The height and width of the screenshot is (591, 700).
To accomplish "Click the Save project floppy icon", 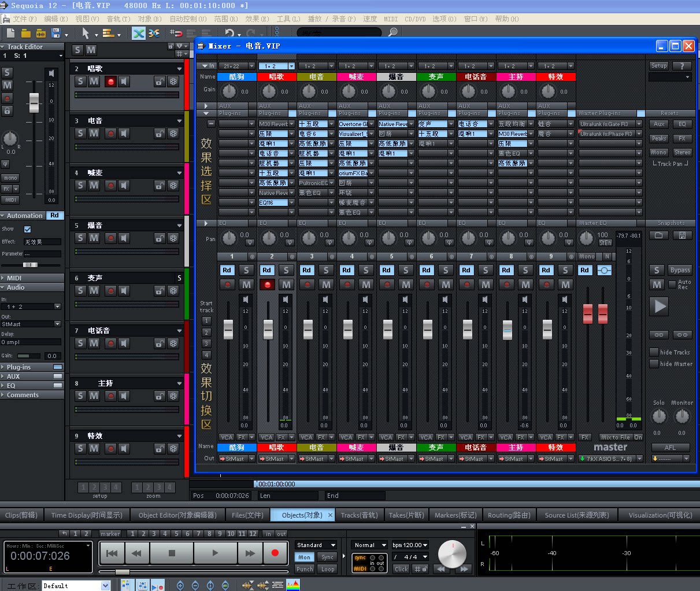I will (x=56, y=33).
